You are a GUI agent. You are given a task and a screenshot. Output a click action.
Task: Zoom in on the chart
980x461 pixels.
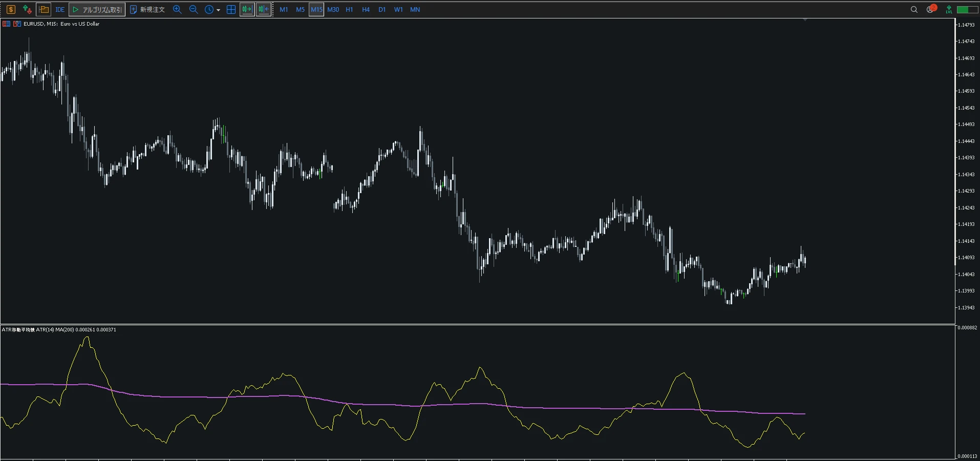pyautogui.click(x=177, y=9)
